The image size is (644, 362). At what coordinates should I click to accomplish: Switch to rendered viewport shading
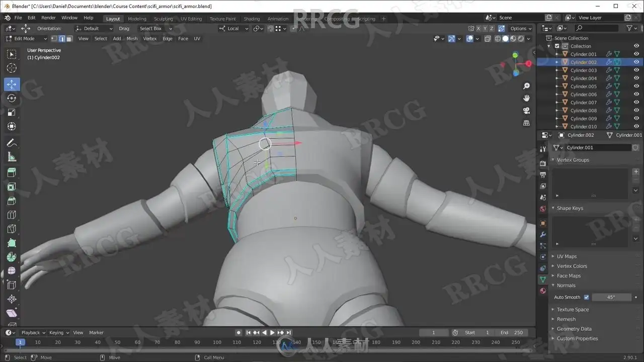coord(521,39)
